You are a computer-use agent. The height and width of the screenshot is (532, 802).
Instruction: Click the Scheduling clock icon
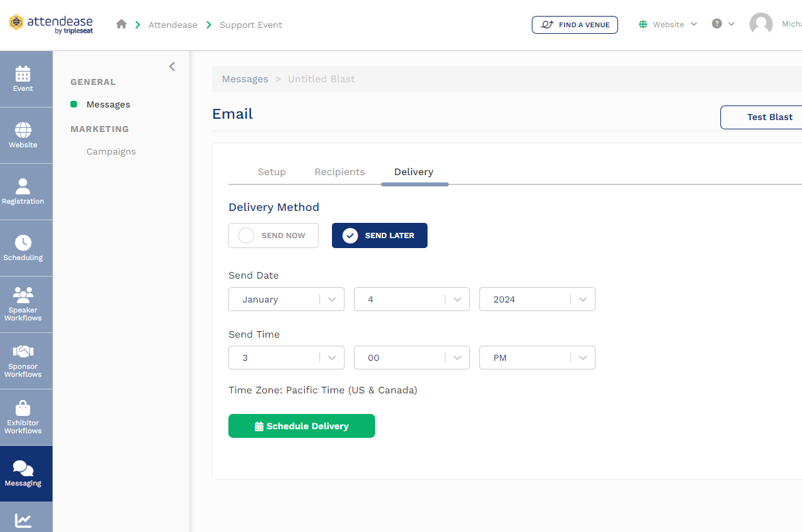click(x=23, y=247)
